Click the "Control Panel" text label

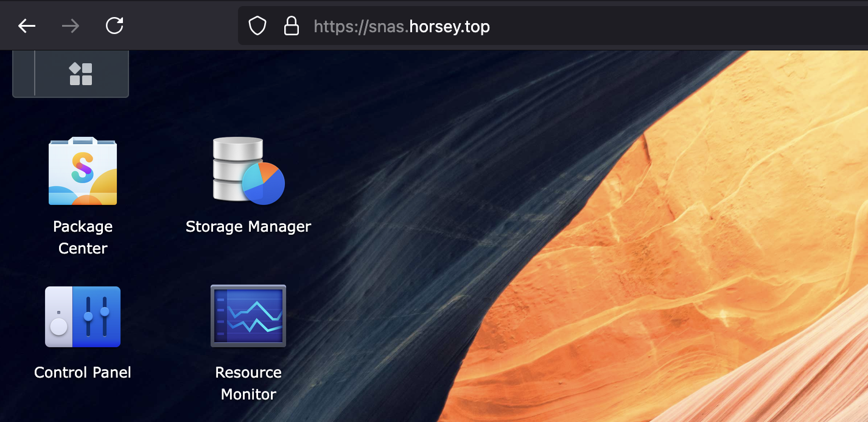coord(83,372)
